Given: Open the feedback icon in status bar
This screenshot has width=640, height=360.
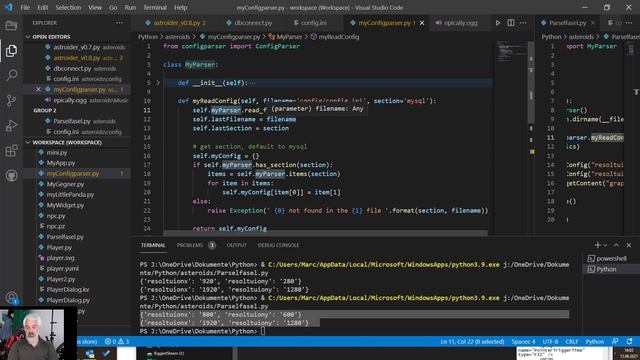Looking at the screenshot, I should pyautogui.click(x=615, y=341).
